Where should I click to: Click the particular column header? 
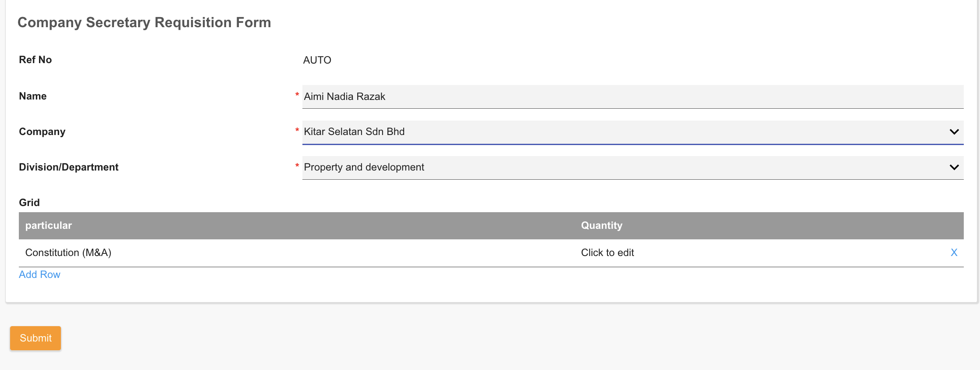click(49, 226)
